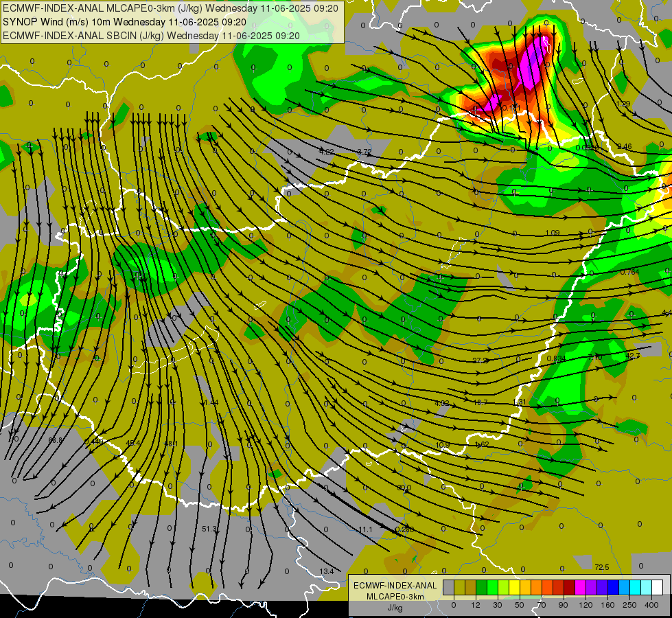Click the map value 1.31
This screenshot has width=672, height=618.
[x=519, y=402]
